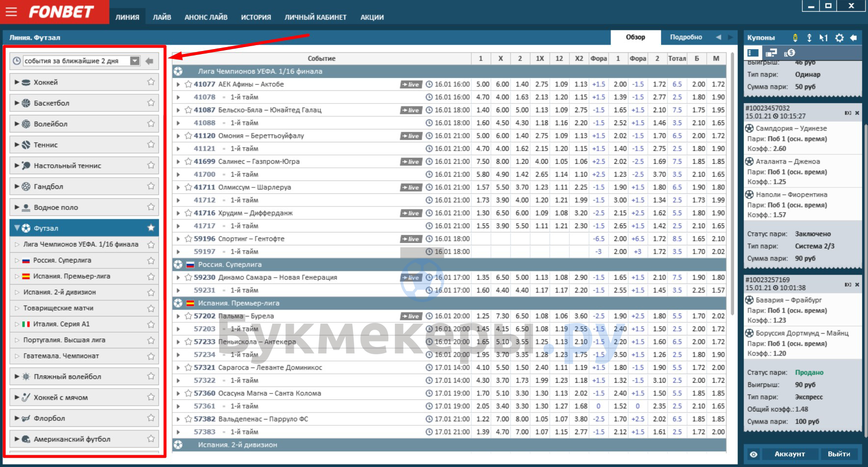868x467 pixels.
Task: Open Лига Чемпионов УЕФА 1/16 финала in sidebar
Action: [81, 244]
